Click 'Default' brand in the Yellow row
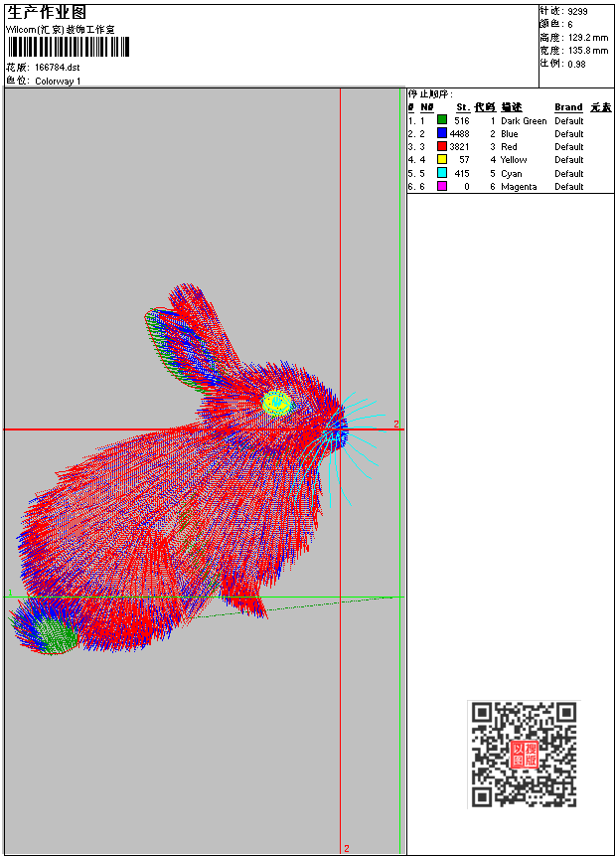 [x=569, y=160]
